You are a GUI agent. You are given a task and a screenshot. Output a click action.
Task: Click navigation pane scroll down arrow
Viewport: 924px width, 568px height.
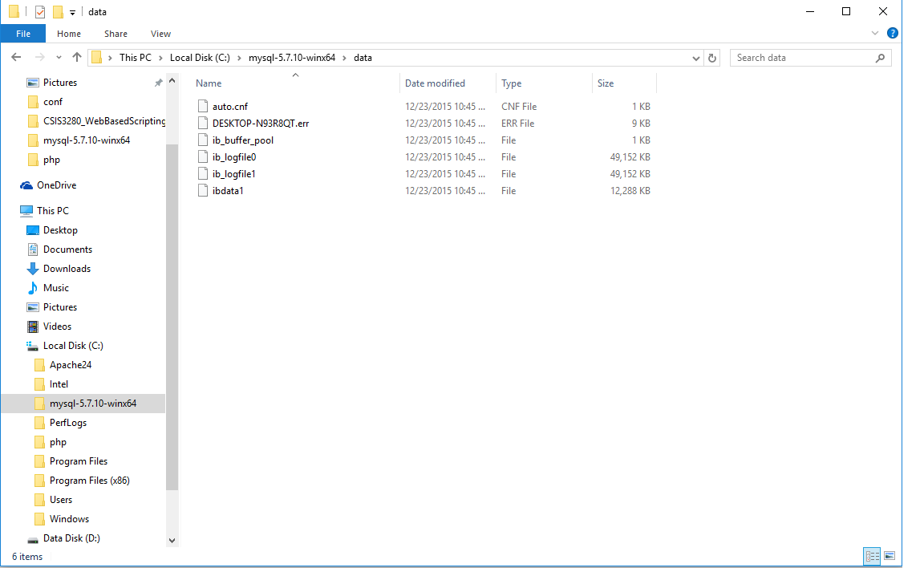click(x=172, y=540)
